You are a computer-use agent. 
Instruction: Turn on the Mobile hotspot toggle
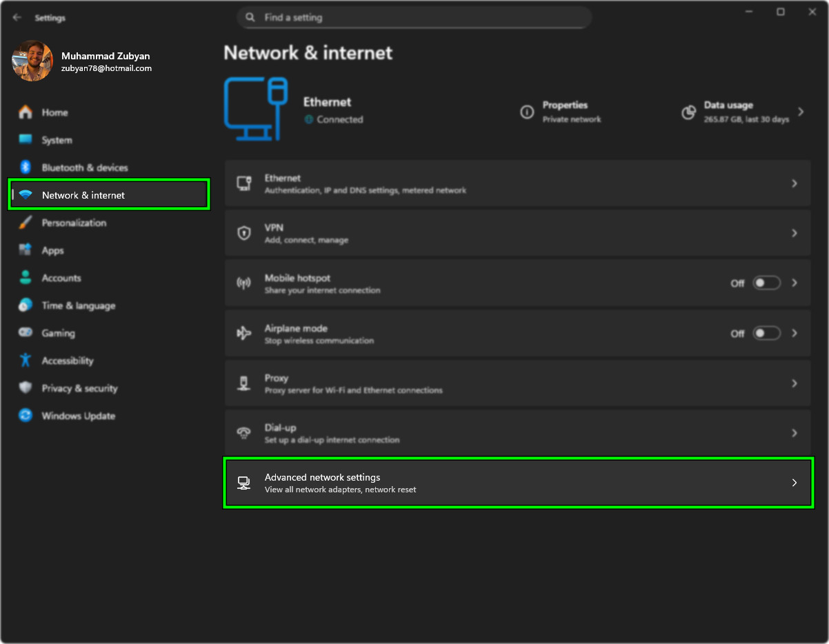coord(766,283)
